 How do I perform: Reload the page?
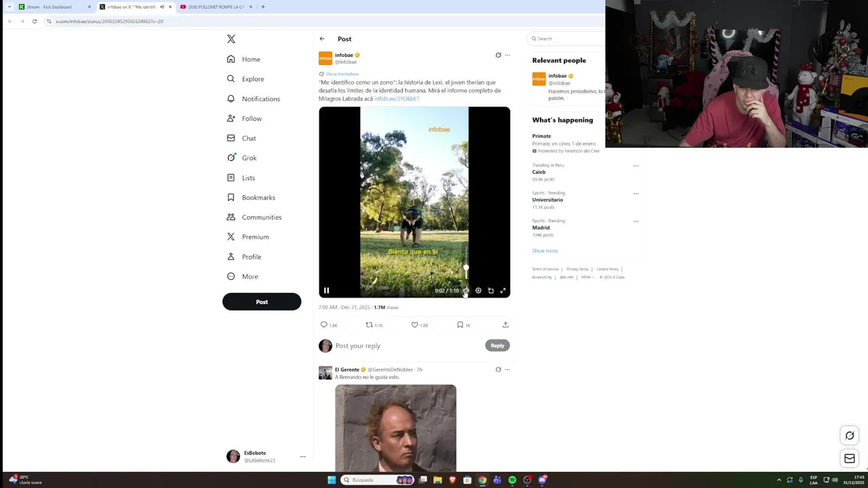tap(35, 21)
